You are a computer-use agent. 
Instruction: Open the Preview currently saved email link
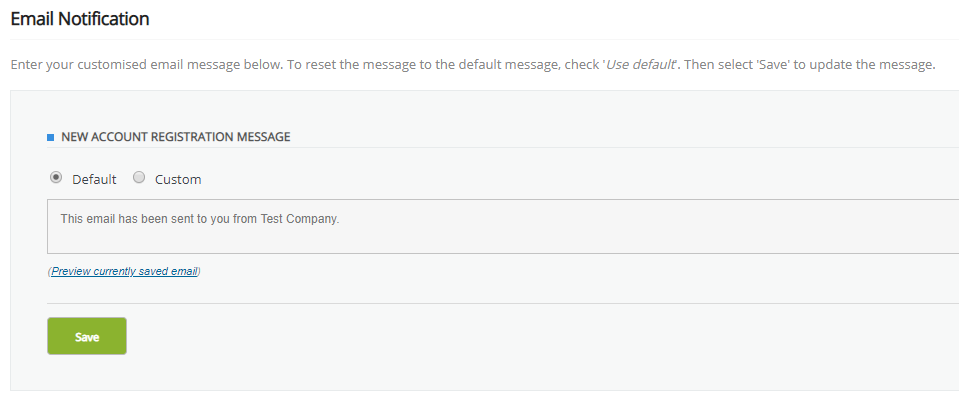tap(124, 271)
